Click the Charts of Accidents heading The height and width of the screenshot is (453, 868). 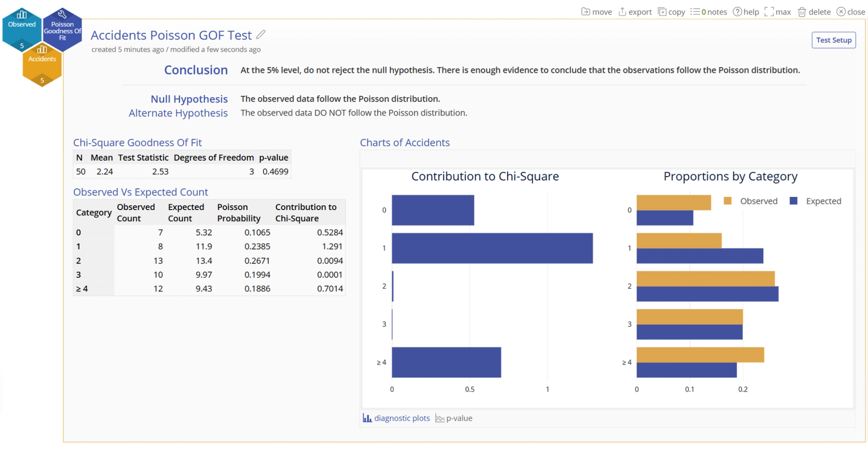click(x=405, y=143)
